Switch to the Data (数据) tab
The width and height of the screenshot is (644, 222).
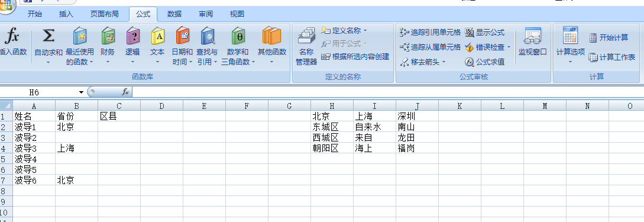tap(174, 14)
